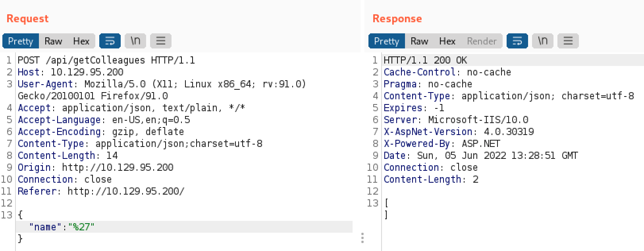Click the Host header line in request
The width and height of the screenshot is (644, 251).
coord(70,72)
